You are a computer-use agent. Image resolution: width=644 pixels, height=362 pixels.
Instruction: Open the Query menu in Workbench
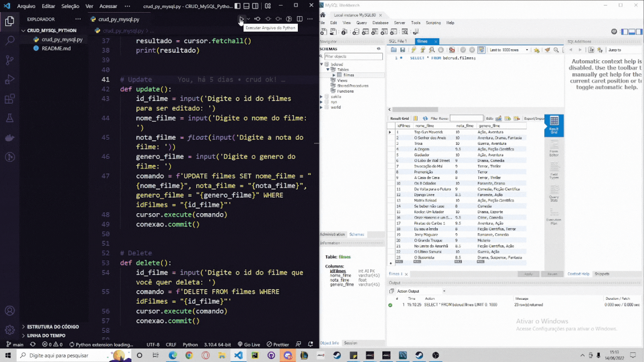coord(361,23)
